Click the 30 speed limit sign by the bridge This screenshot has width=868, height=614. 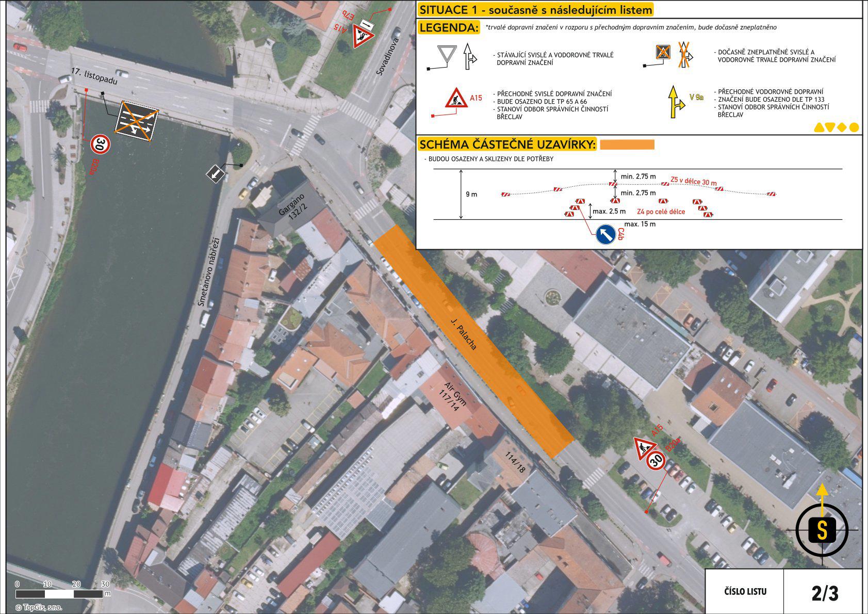pyautogui.click(x=100, y=144)
